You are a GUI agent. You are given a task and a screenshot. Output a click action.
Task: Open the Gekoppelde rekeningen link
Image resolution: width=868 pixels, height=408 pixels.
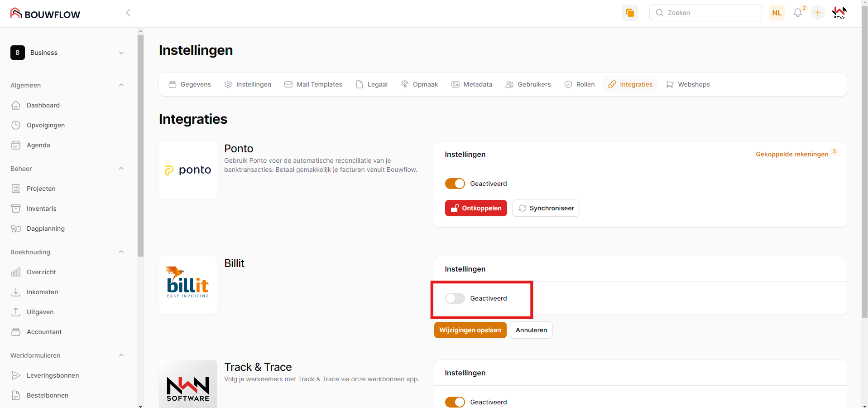point(791,154)
